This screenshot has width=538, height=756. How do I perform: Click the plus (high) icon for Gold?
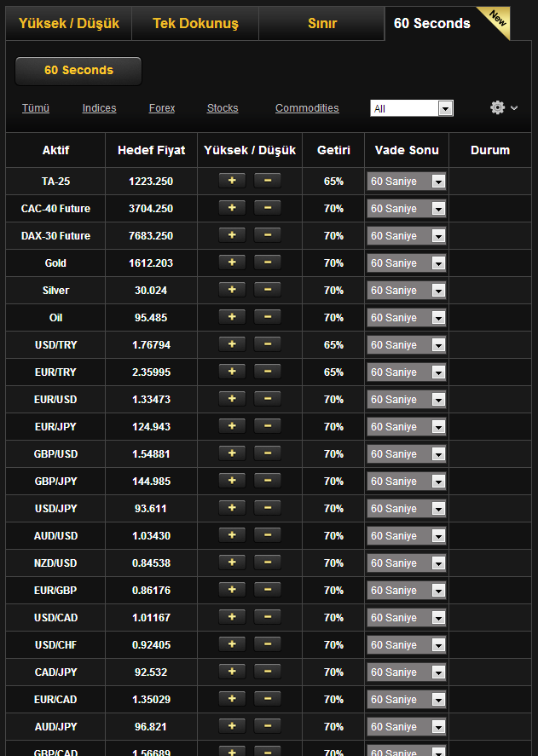click(x=231, y=263)
